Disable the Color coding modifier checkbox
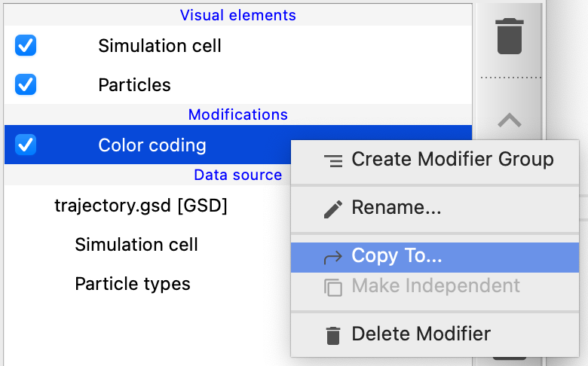The width and height of the screenshot is (588, 366). click(26, 145)
